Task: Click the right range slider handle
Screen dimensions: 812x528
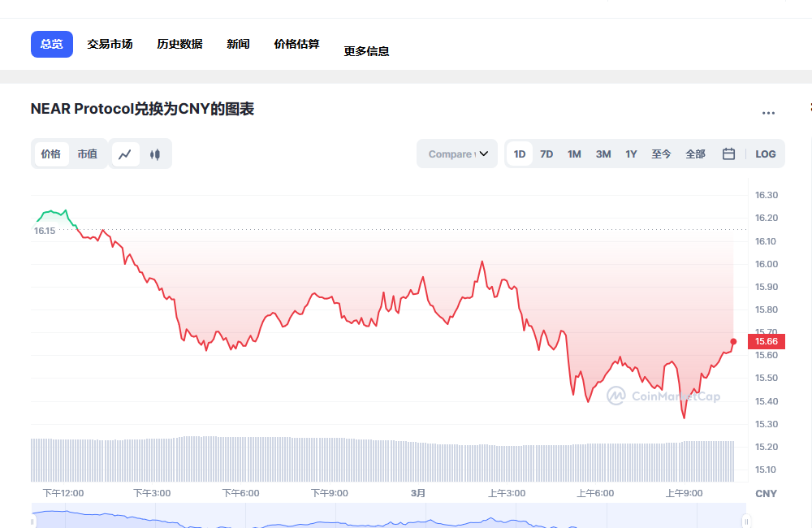Action: [x=746, y=522]
